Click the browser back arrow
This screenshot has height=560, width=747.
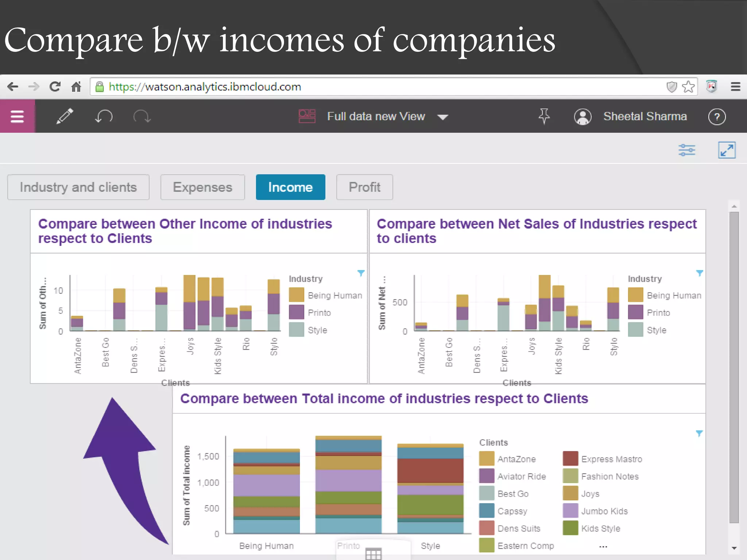13,87
